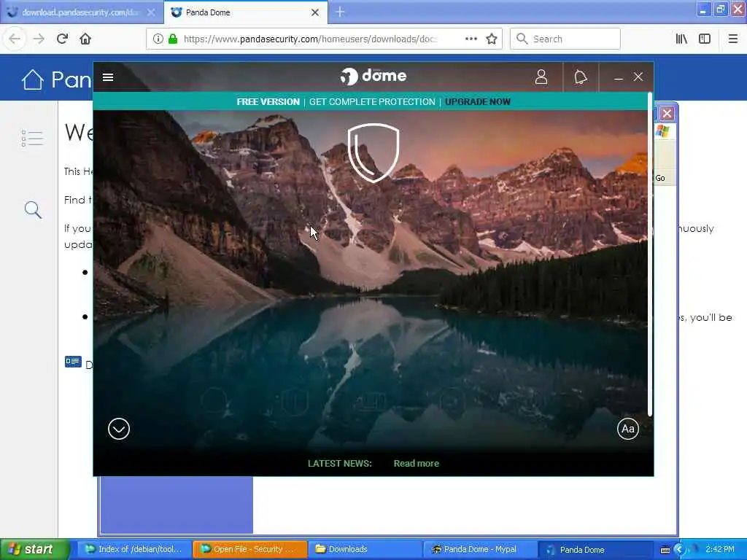This screenshot has height=560, width=747.
Task: Click UPGRADE NOW in the teal banner
Action: [x=477, y=101]
